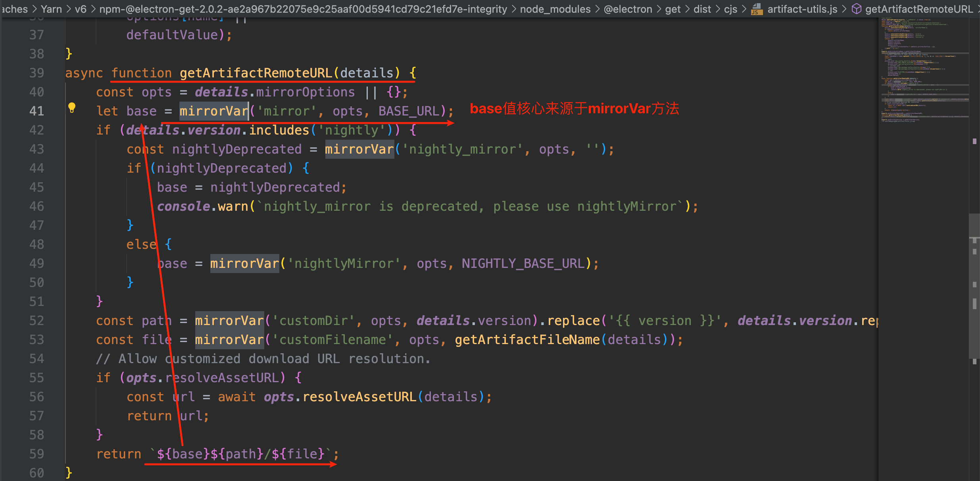Click BASE_URL constant on line 41
The width and height of the screenshot is (980, 481).
pos(409,111)
